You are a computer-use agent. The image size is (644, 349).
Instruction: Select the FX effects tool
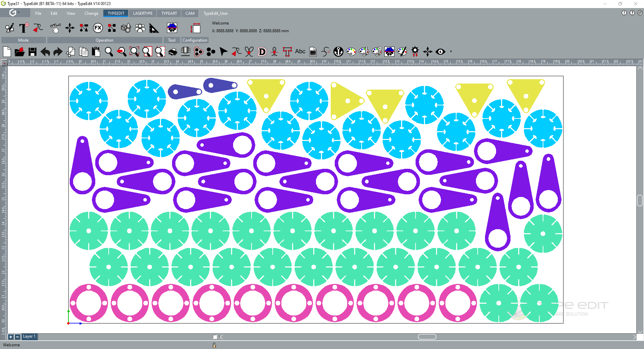[x=98, y=28]
